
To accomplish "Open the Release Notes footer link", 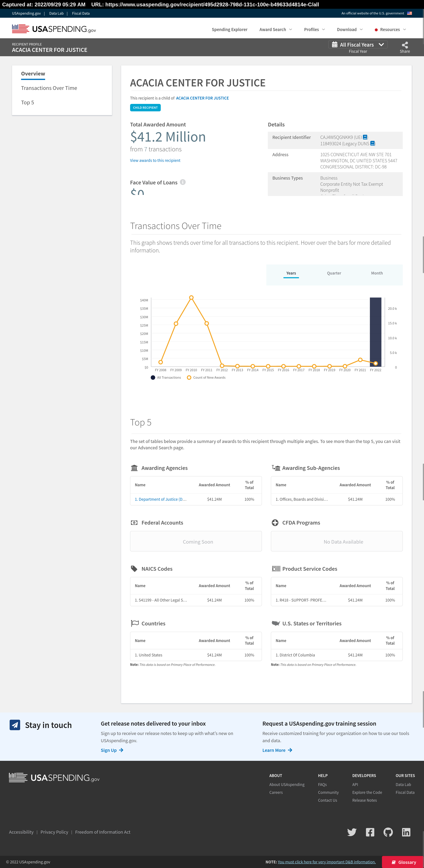I will point(365,800).
